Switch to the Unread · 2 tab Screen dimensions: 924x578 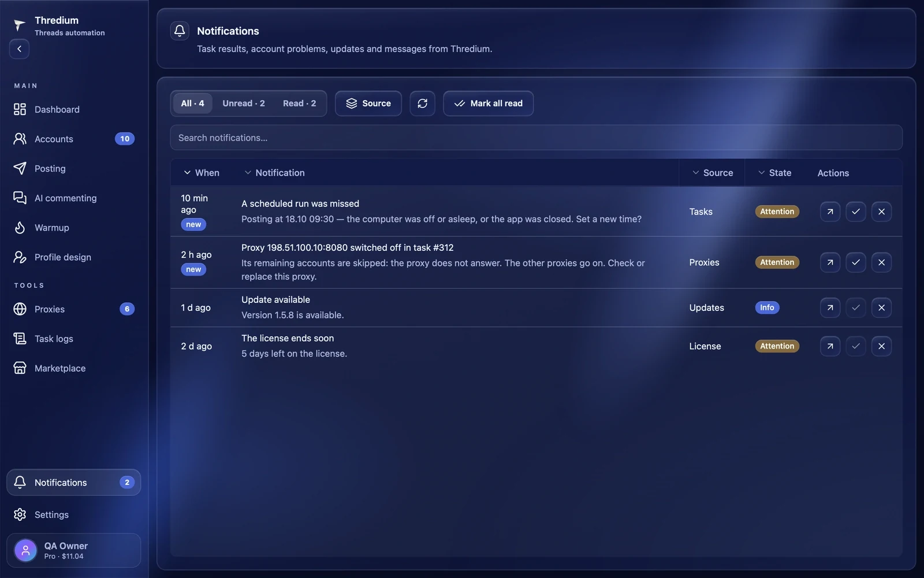(x=244, y=103)
